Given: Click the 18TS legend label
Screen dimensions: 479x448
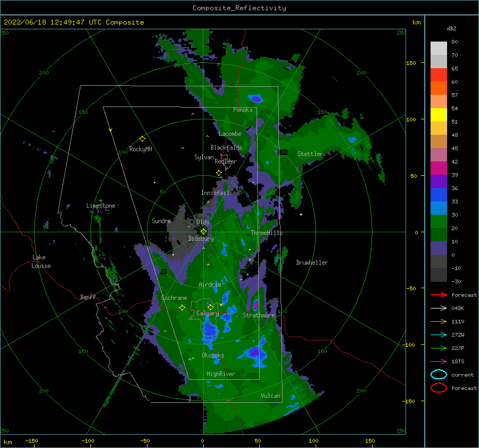Looking at the screenshot, I should point(458,362).
